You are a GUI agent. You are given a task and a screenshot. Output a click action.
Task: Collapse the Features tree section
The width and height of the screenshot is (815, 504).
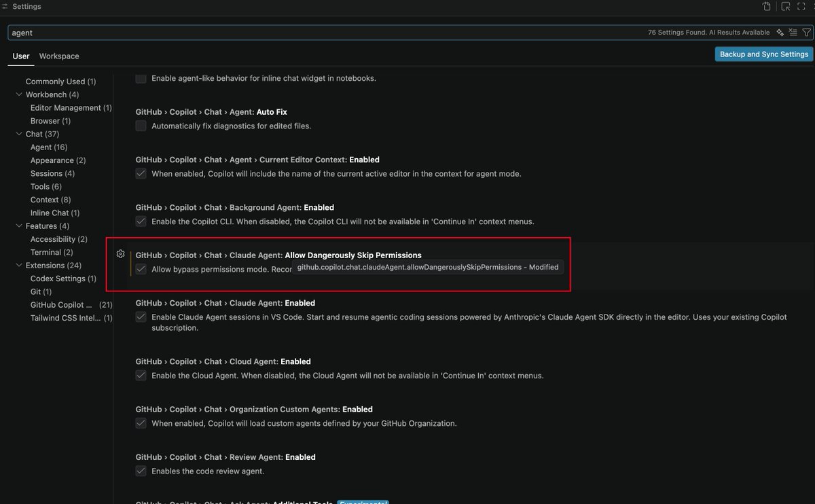[x=19, y=226]
